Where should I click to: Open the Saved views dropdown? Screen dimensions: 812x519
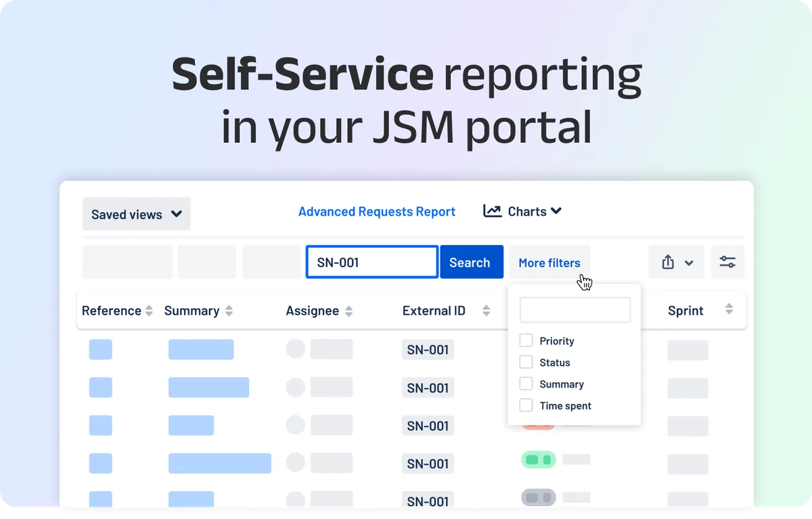click(x=136, y=214)
